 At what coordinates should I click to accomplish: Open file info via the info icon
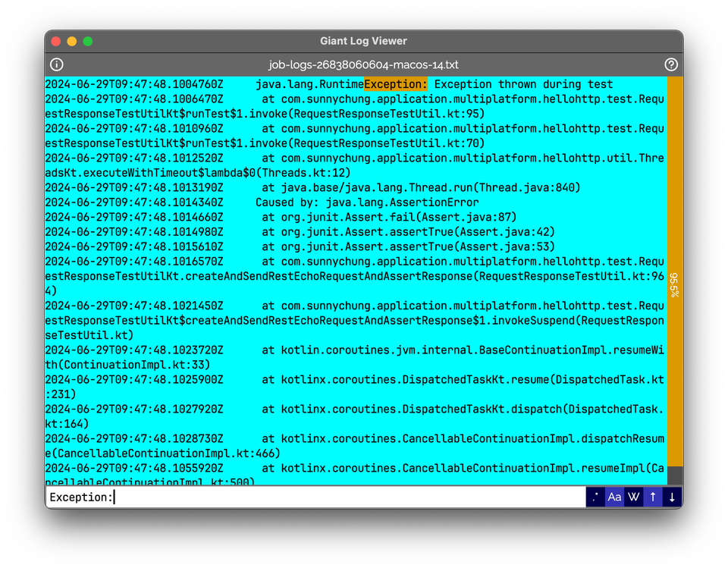56,64
